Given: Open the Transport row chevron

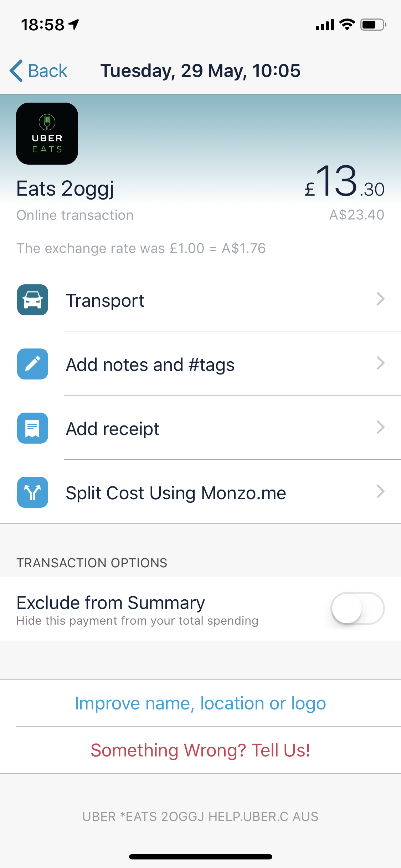Looking at the screenshot, I should [x=380, y=299].
